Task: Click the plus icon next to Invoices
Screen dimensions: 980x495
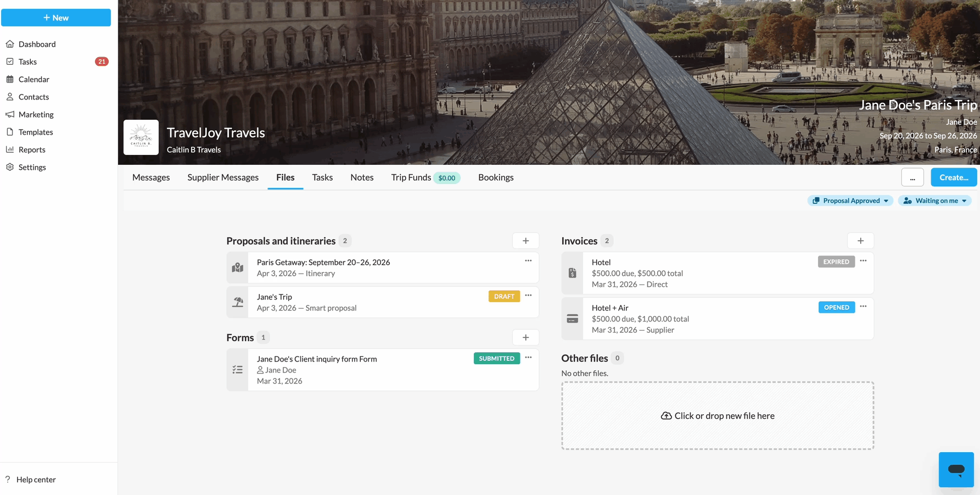Action: coord(860,241)
